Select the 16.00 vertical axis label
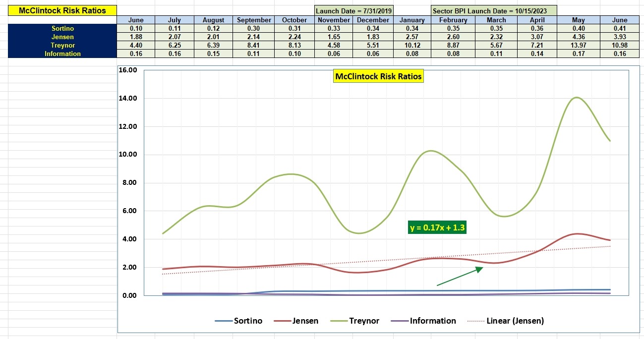644x339 pixels. [x=128, y=70]
